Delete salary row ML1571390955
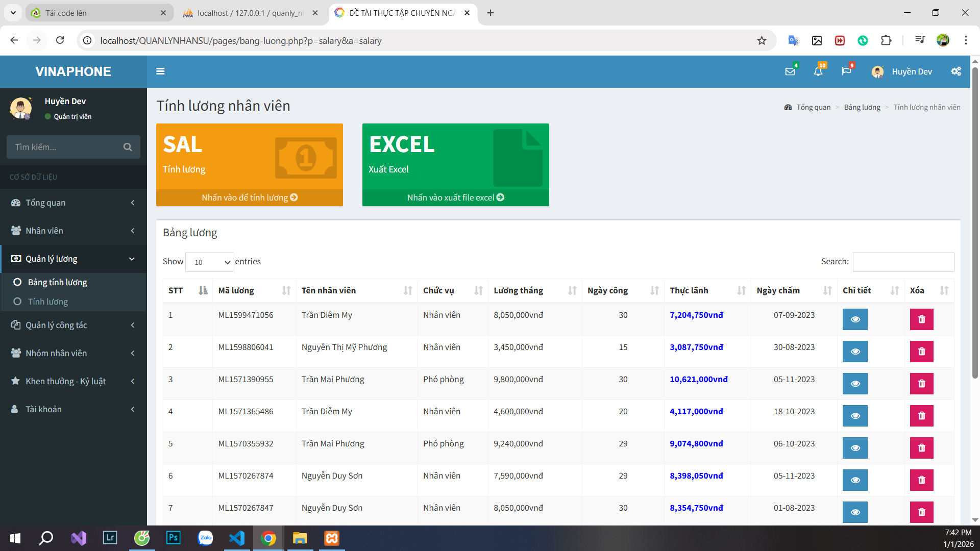 921,384
